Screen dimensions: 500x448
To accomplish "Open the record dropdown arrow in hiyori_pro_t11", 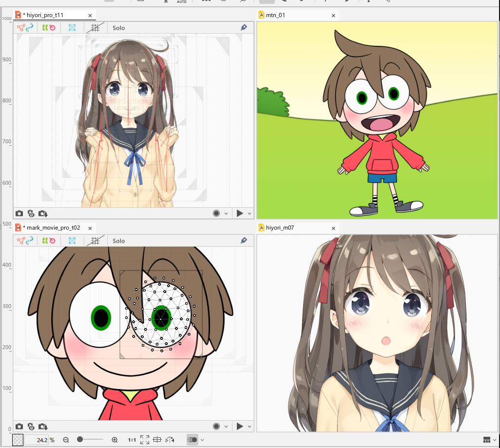I will pos(226,214).
